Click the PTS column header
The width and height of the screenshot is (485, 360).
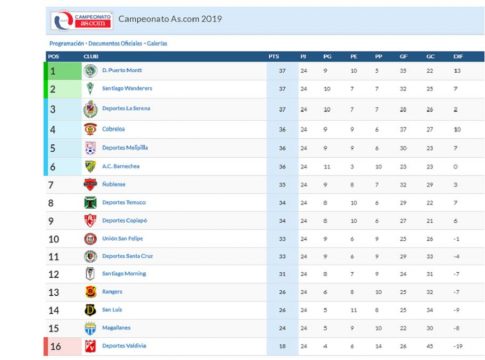point(274,56)
